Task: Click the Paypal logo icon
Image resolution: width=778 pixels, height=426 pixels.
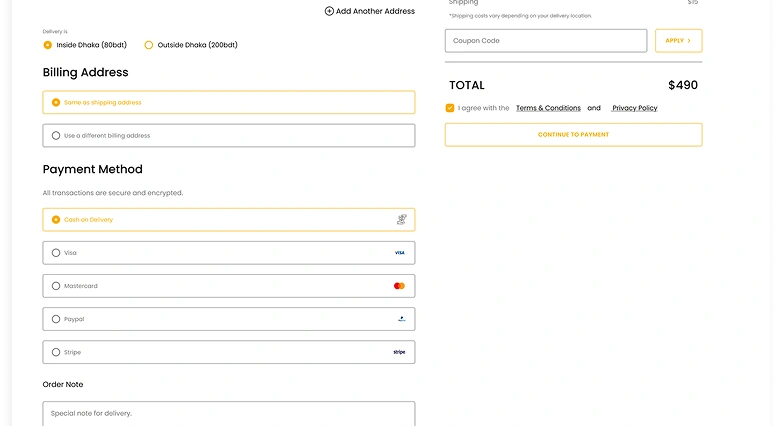Action: pyautogui.click(x=401, y=319)
